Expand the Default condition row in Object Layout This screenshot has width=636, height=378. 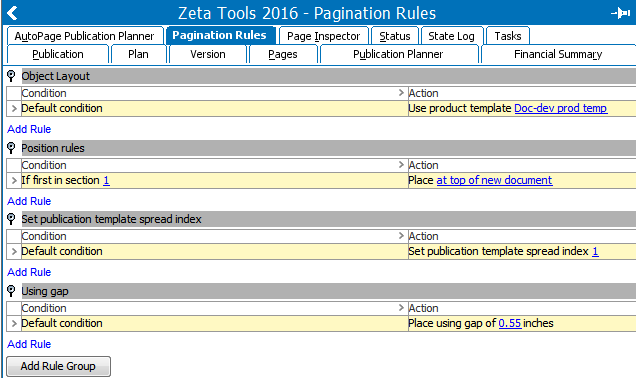(14, 108)
